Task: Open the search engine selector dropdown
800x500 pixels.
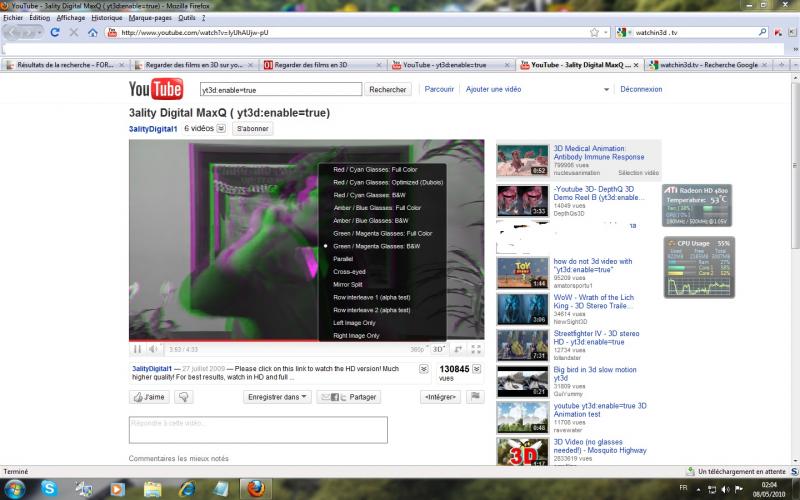Action: point(622,32)
